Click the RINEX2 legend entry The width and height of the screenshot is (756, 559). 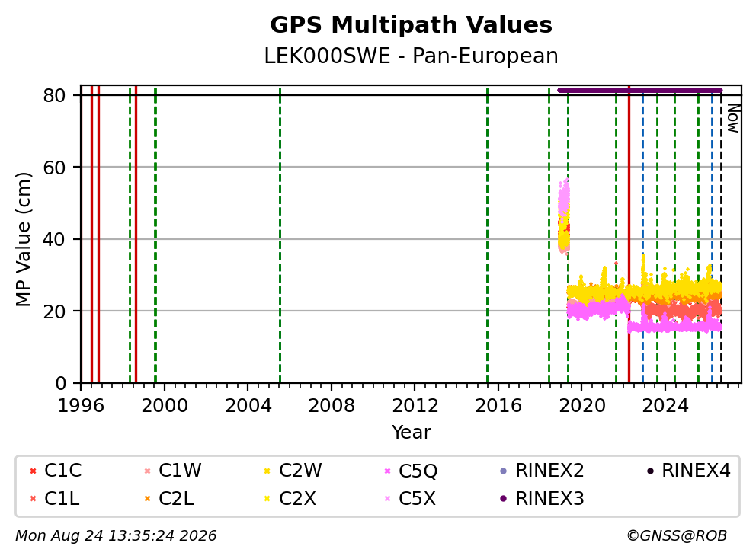point(542,471)
